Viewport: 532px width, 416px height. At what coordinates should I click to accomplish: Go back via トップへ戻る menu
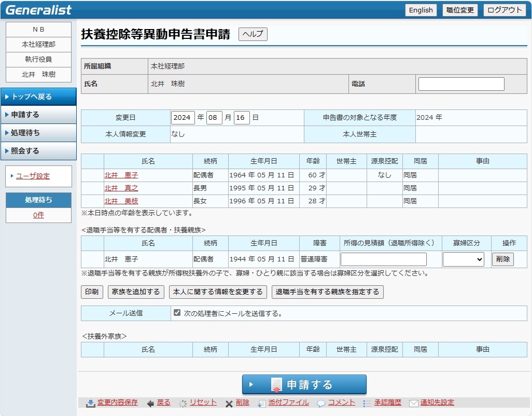[38, 96]
